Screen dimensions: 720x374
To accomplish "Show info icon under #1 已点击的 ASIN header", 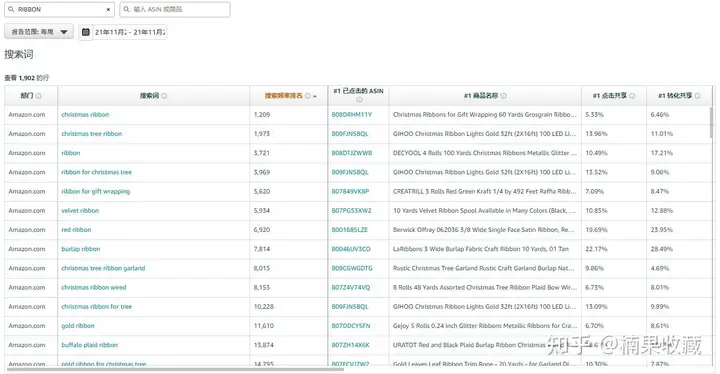I will tap(359, 100).
